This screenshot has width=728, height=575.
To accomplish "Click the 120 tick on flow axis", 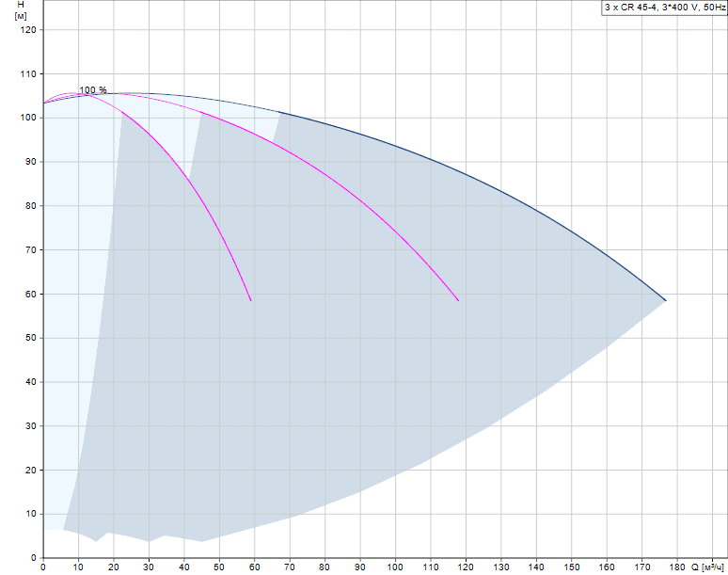I will click(466, 567).
